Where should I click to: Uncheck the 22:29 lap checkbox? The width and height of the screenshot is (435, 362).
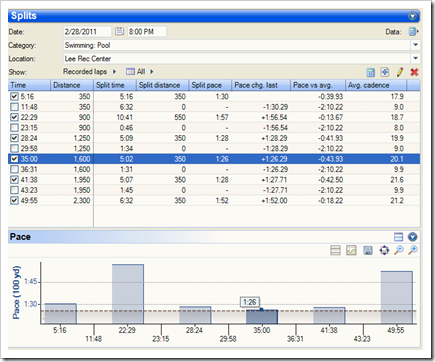click(14, 117)
